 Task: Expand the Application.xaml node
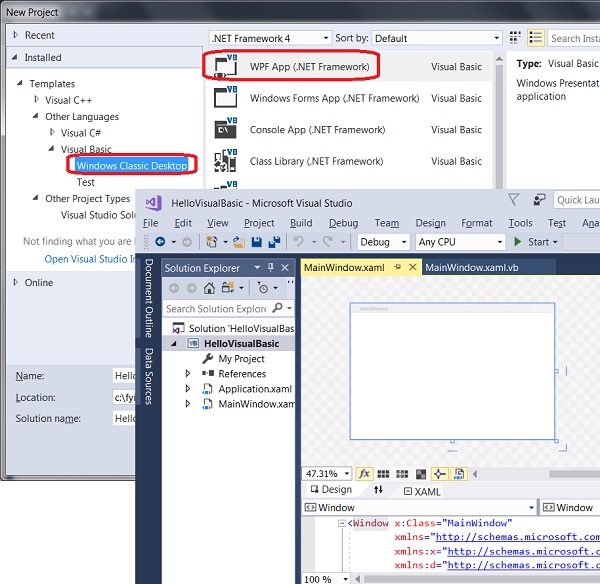(188, 388)
